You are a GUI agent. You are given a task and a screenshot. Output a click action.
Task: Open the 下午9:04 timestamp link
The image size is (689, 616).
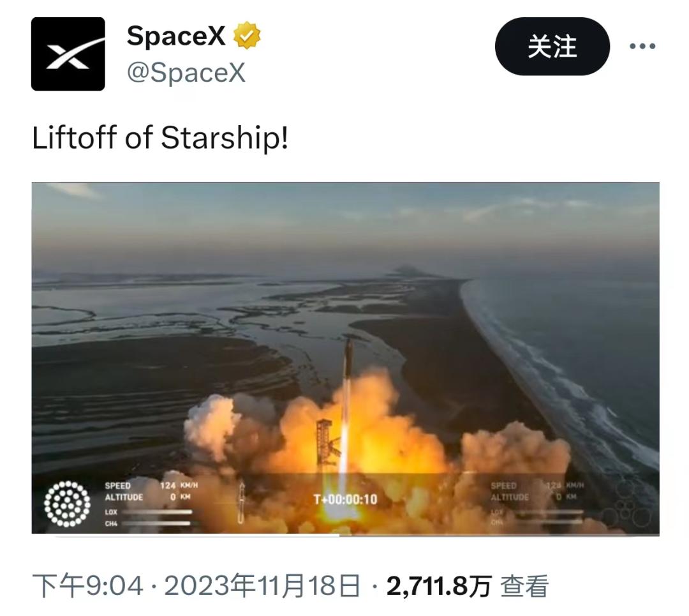88,586
